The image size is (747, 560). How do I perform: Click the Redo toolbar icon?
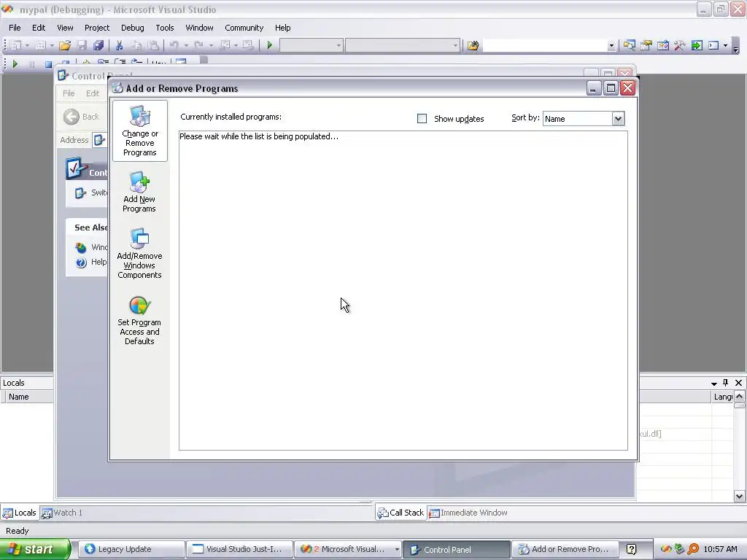click(198, 45)
